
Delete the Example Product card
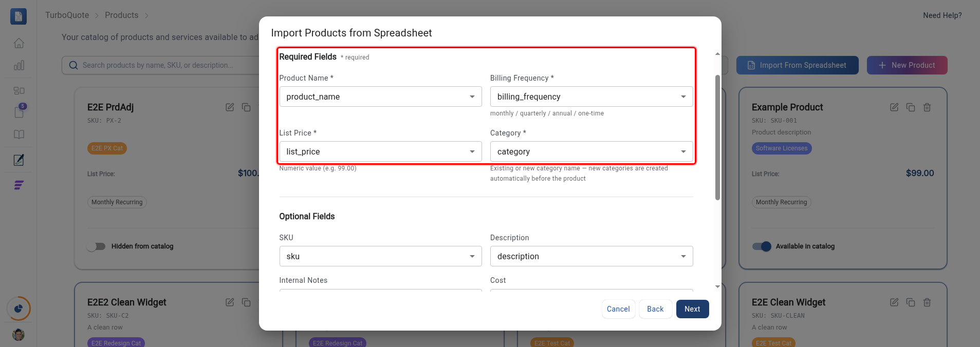[x=927, y=107]
